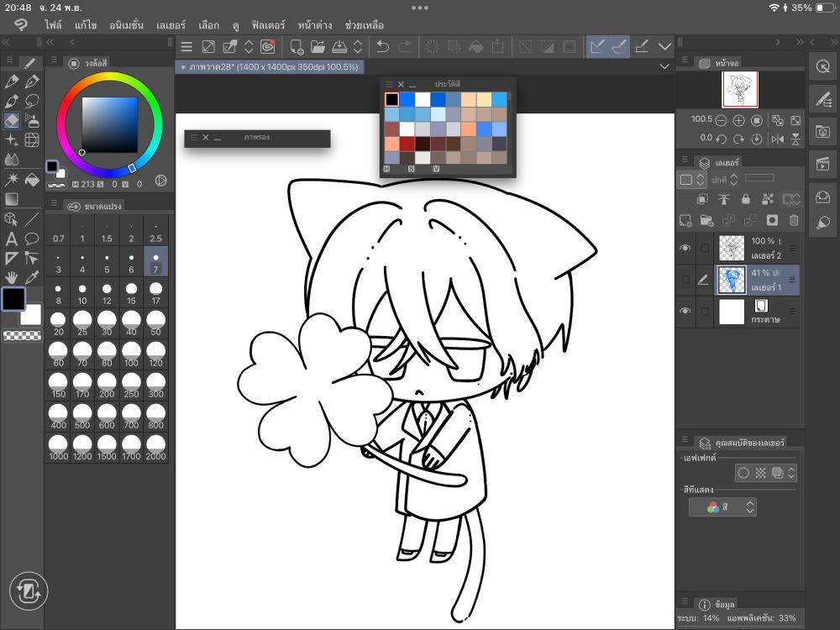Select the Auto select magic wand tool
This screenshot has height=630, width=840.
tap(11, 180)
